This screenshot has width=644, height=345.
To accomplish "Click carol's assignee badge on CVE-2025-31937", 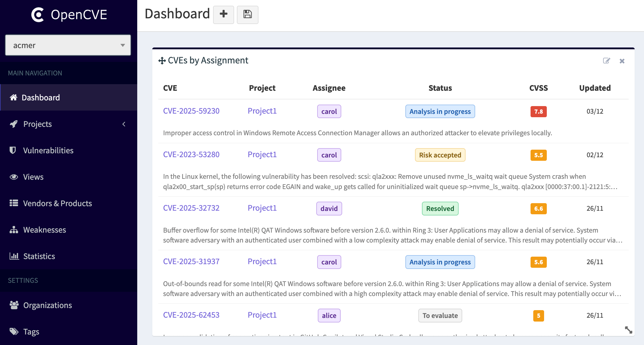I will 329,262.
